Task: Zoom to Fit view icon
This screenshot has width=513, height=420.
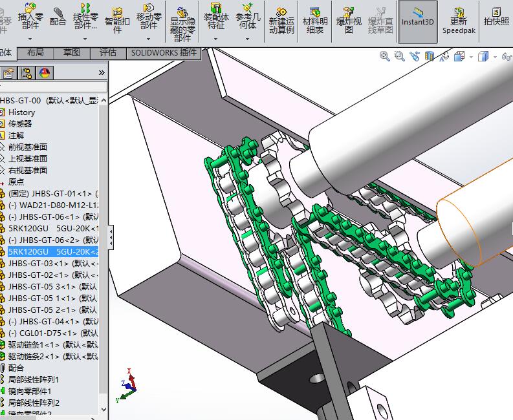Action: pos(384,56)
